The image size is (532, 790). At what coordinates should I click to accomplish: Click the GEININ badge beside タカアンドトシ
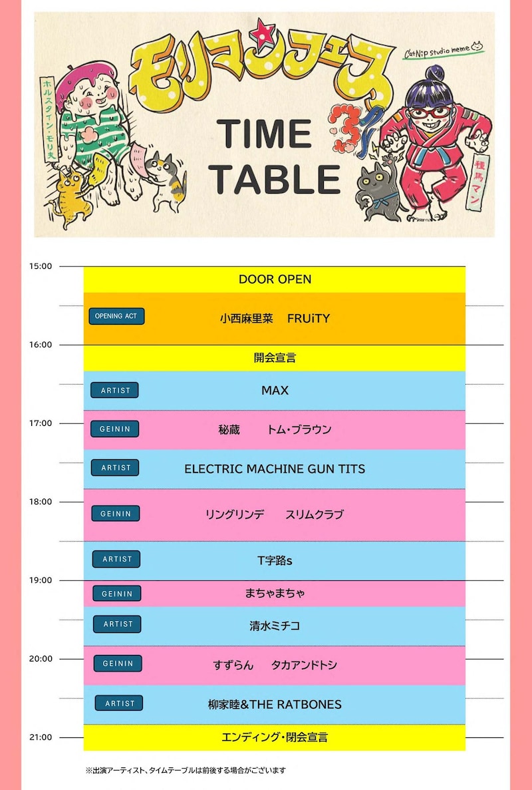tap(118, 664)
